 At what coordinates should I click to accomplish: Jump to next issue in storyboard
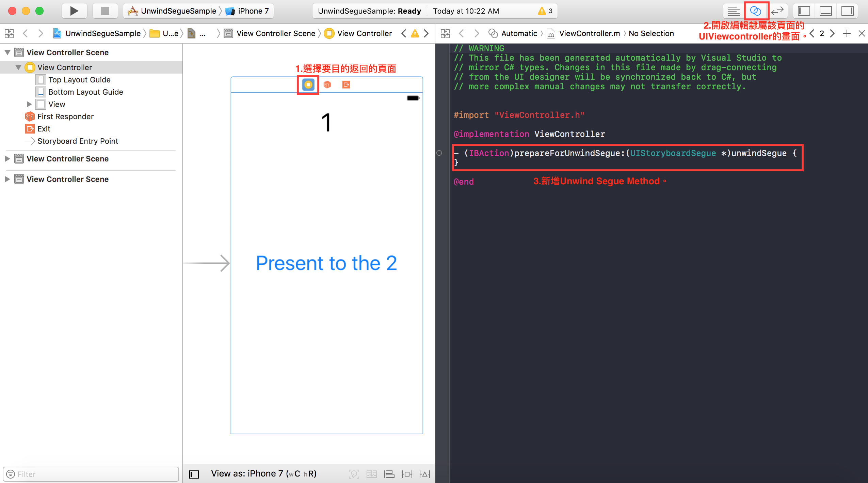pos(426,33)
